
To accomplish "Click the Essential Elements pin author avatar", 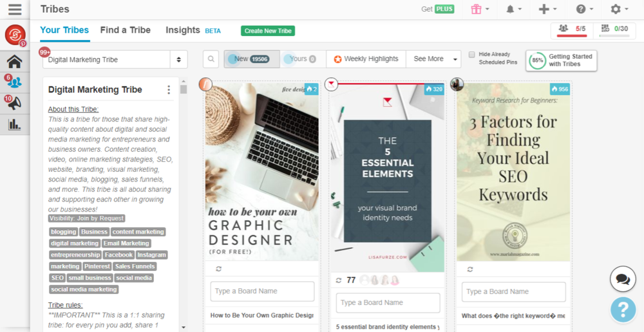I will click(x=331, y=84).
